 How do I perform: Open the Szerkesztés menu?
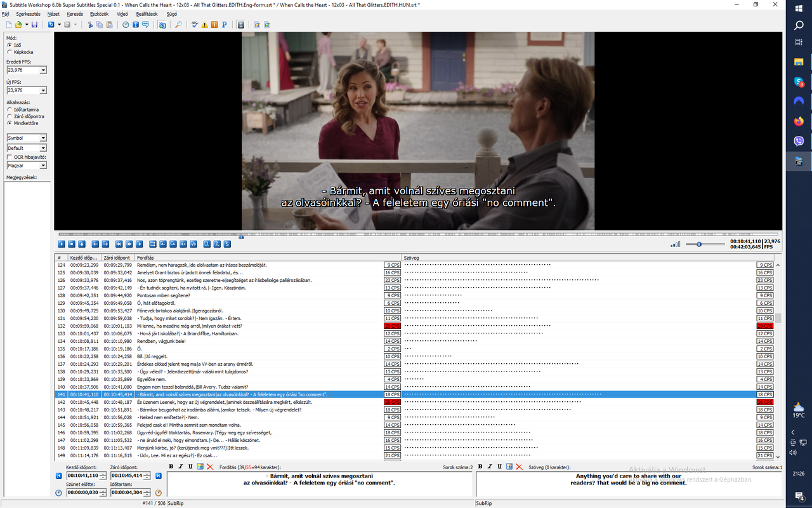27,13
